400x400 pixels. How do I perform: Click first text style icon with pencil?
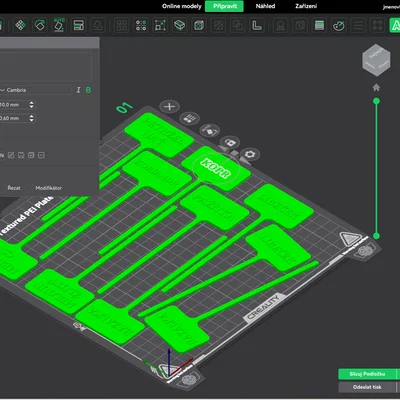click(11, 155)
